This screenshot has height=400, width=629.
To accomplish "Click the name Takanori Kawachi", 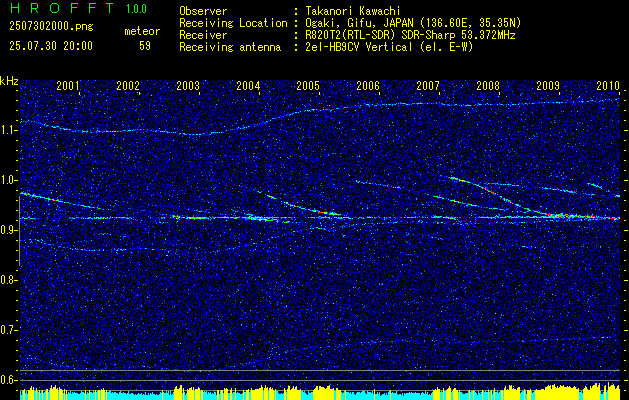I will pyautogui.click(x=353, y=11).
